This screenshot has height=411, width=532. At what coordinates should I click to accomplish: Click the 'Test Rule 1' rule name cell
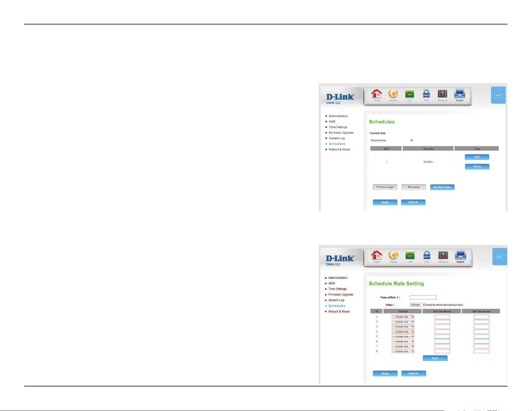[x=428, y=162]
